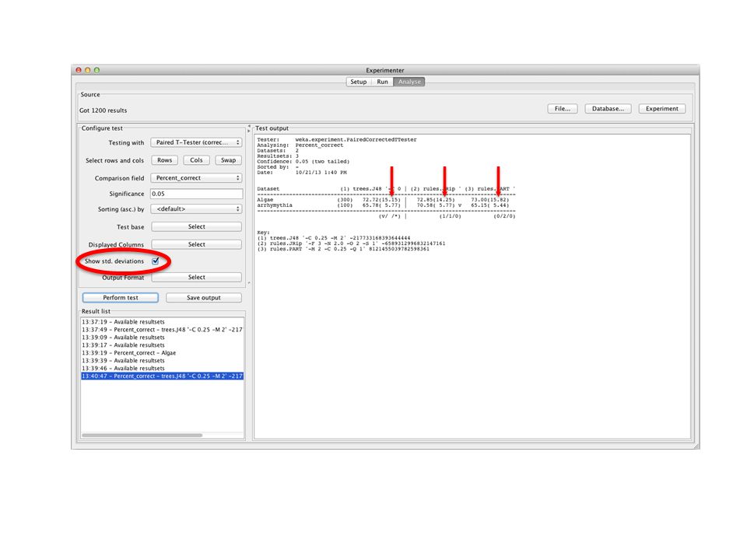Open the Sorting (asc.) by dropdown

pyautogui.click(x=196, y=209)
